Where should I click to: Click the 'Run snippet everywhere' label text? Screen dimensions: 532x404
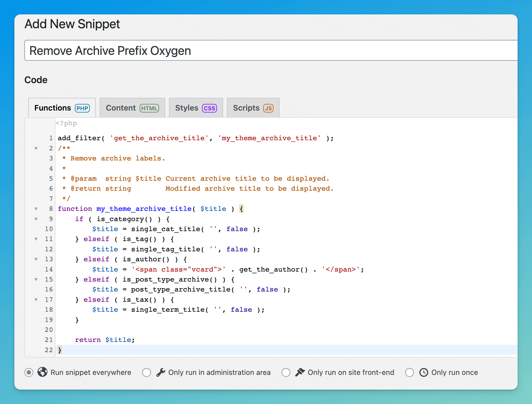pos(91,372)
